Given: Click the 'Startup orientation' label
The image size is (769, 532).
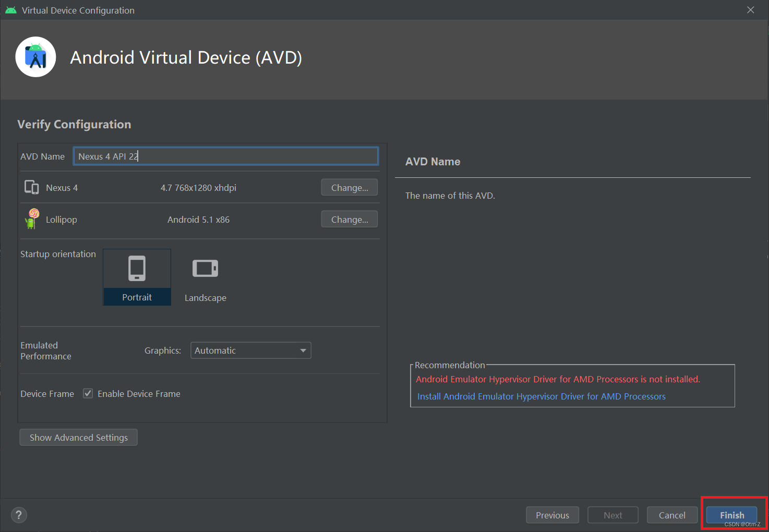Looking at the screenshot, I should click(x=58, y=254).
